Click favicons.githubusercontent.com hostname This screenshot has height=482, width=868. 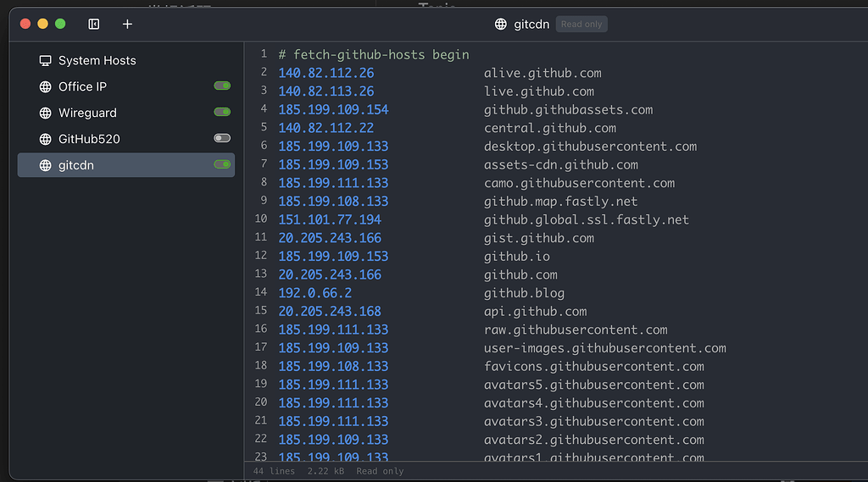coord(594,366)
